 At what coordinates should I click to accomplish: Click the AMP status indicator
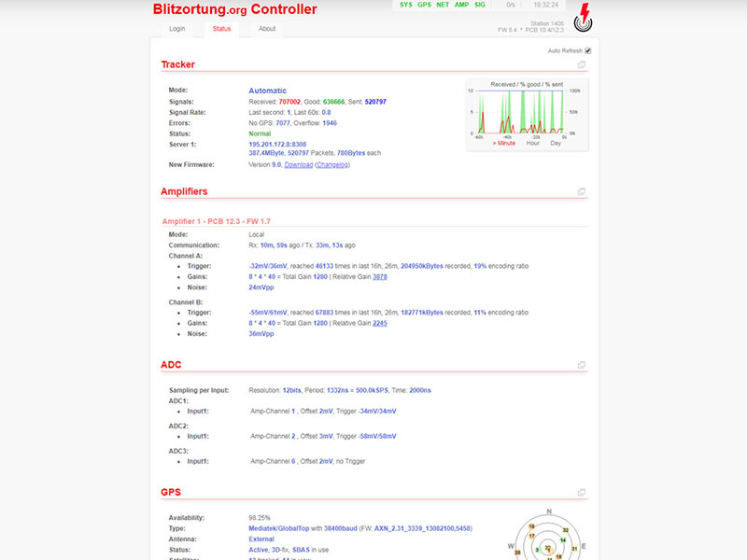tap(461, 5)
